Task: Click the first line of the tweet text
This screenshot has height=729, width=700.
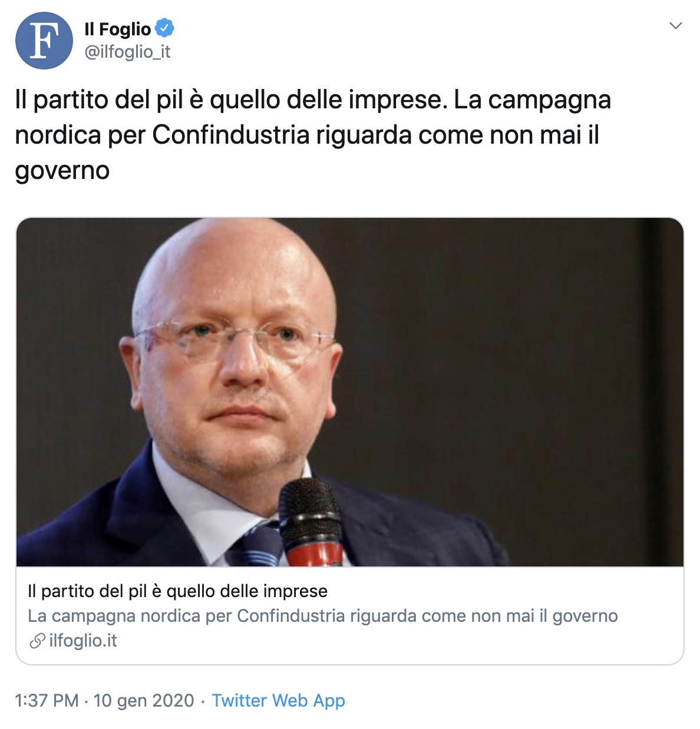Action: [313, 101]
